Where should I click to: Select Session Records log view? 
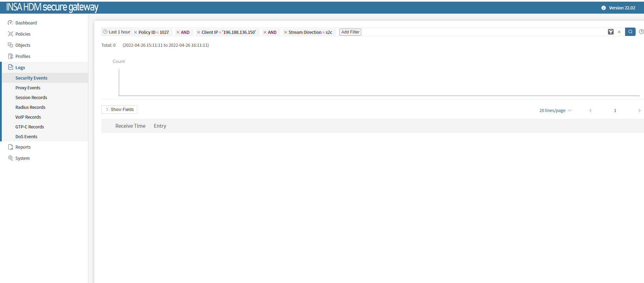tap(31, 98)
